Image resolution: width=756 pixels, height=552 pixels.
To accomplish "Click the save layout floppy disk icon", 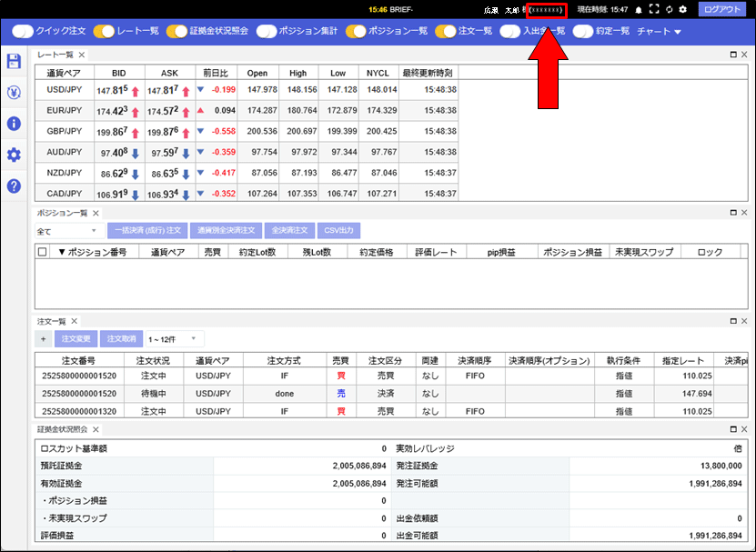I will pyautogui.click(x=14, y=62).
